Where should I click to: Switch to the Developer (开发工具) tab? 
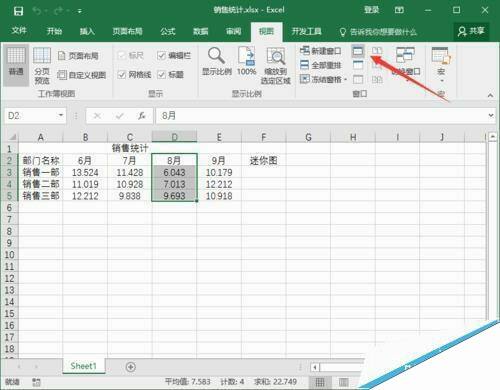pyautogui.click(x=306, y=31)
